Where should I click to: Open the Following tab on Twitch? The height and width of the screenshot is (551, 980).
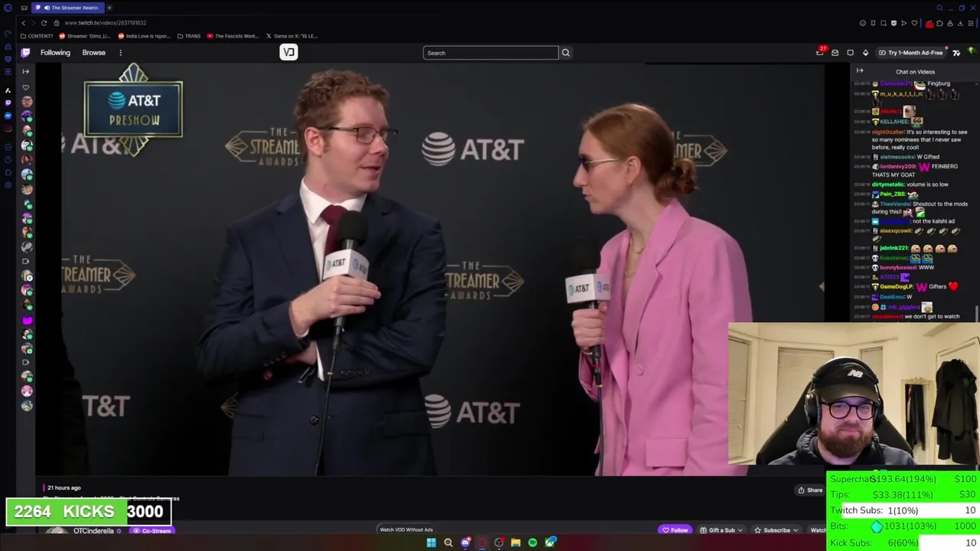(55, 53)
